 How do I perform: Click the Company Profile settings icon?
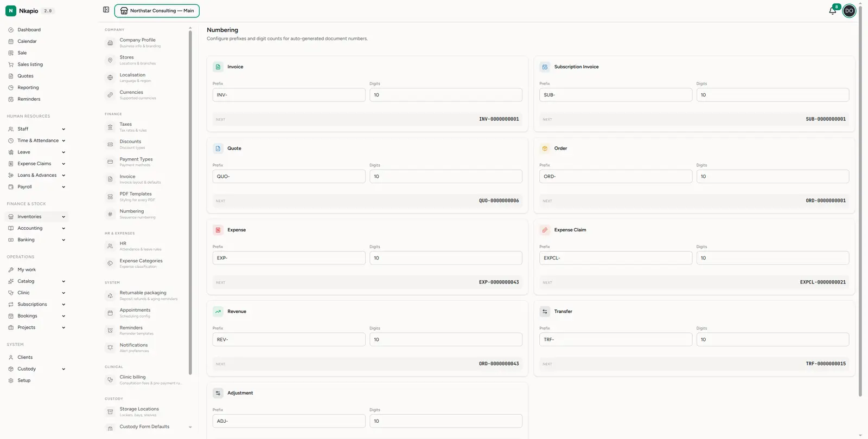(110, 43)
